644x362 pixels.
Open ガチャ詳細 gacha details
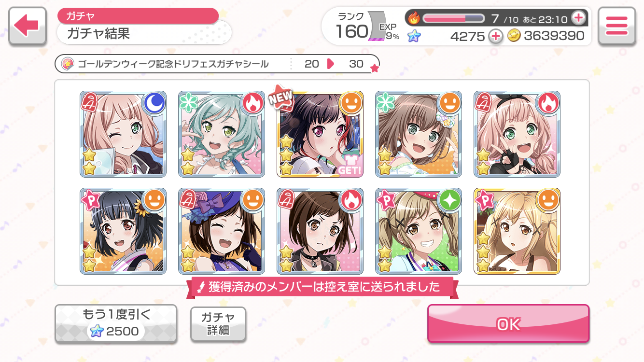[218, 324]
